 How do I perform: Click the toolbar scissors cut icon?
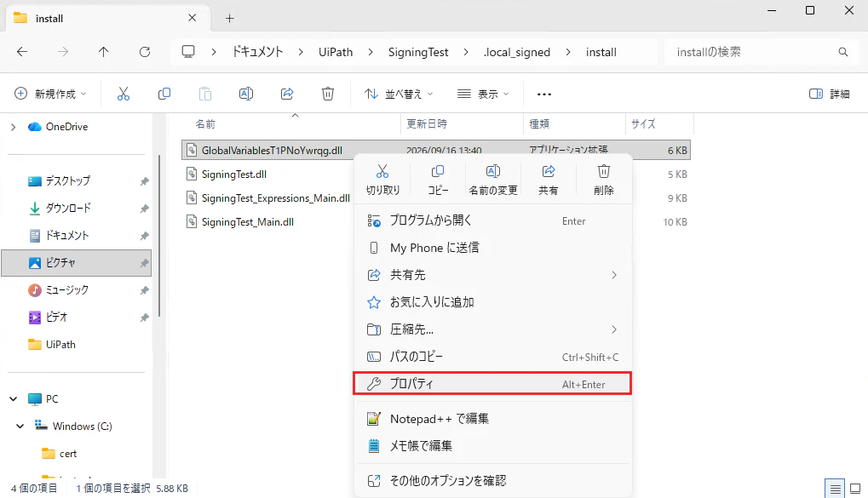[124, 94]
